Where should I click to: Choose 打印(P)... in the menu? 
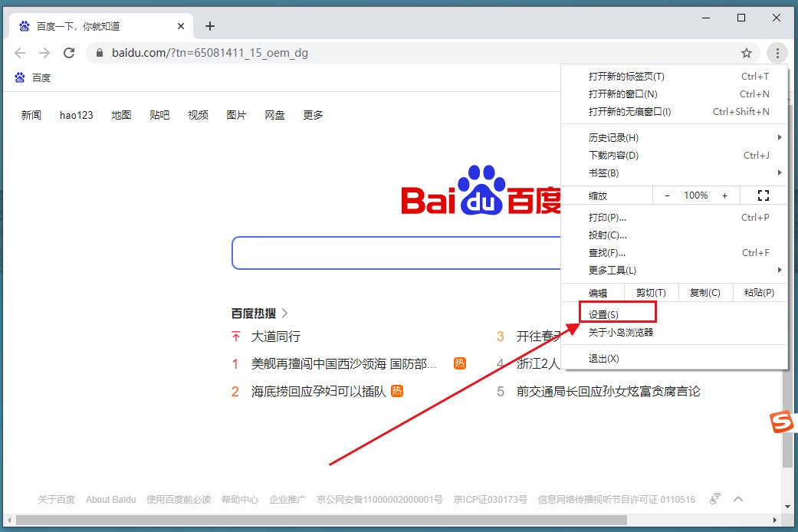point(675,218)
